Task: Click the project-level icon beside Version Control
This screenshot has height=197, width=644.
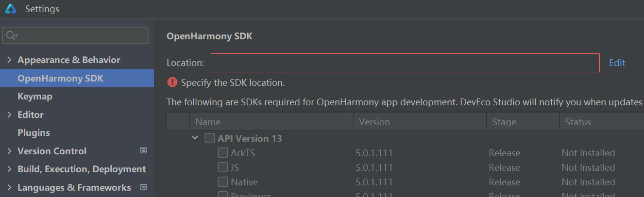Action: click(x=143, y=151)
